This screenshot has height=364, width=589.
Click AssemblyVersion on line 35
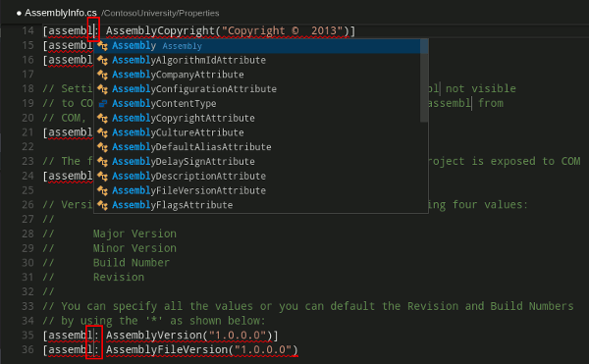[155, 336]
